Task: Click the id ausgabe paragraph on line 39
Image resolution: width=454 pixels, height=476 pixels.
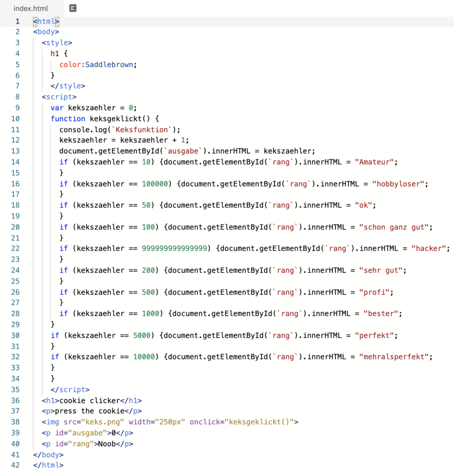Action: [87, 433]
